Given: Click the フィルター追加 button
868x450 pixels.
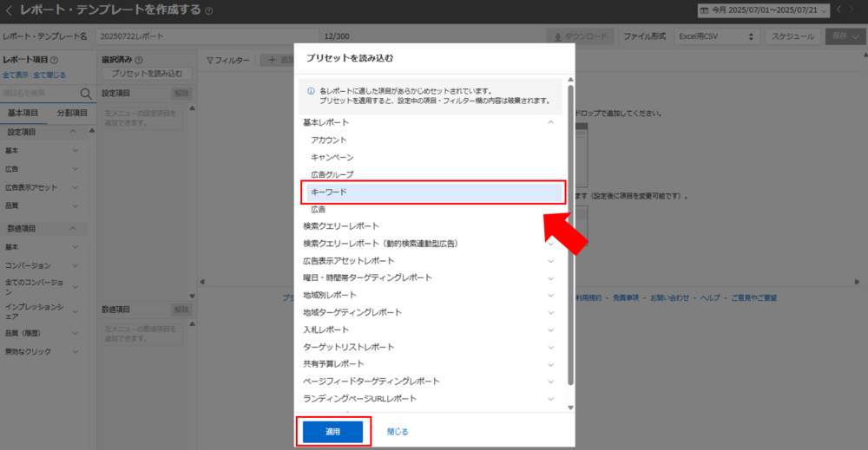Looking at the screenshot, I should tap(279, 60).
